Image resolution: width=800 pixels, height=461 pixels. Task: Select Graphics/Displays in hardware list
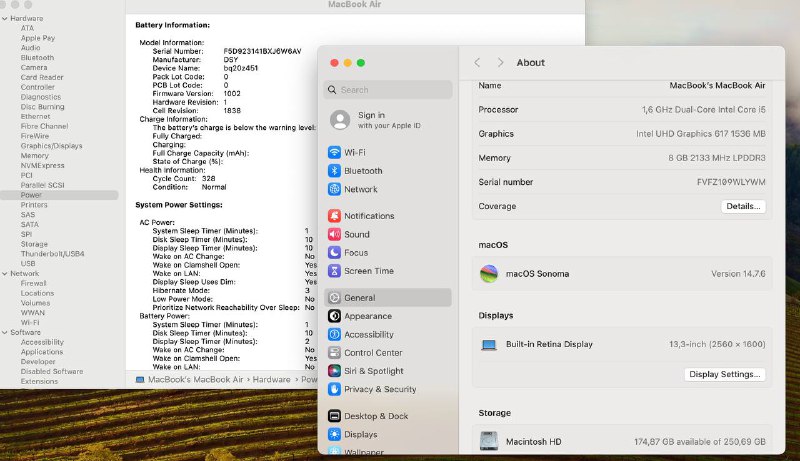[x=52, y=146]
